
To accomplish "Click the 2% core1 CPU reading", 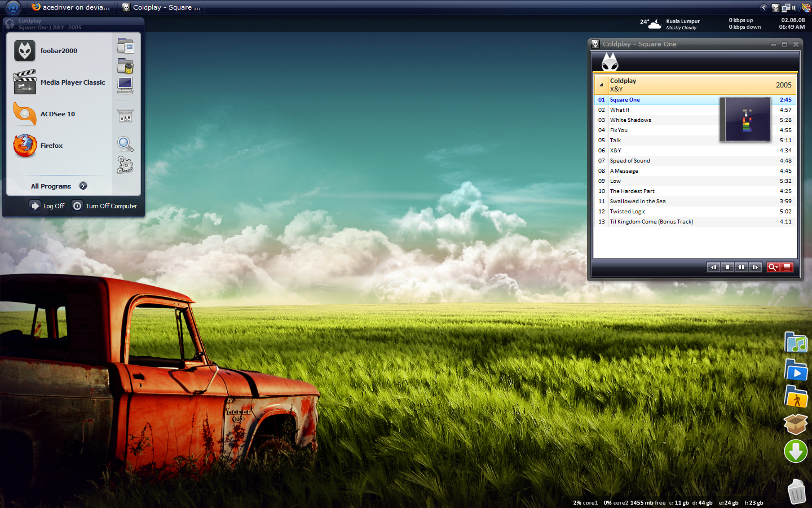I will (x=585, y=502).
